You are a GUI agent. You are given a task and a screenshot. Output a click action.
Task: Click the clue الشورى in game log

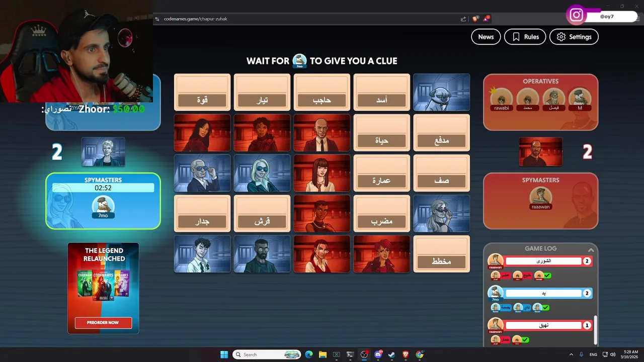tap(543, 261)
